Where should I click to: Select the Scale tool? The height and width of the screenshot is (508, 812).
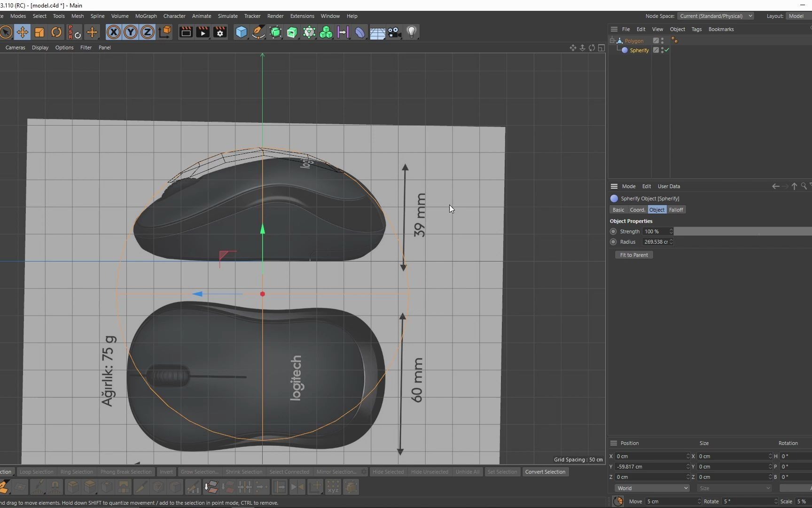coord(39,32)
